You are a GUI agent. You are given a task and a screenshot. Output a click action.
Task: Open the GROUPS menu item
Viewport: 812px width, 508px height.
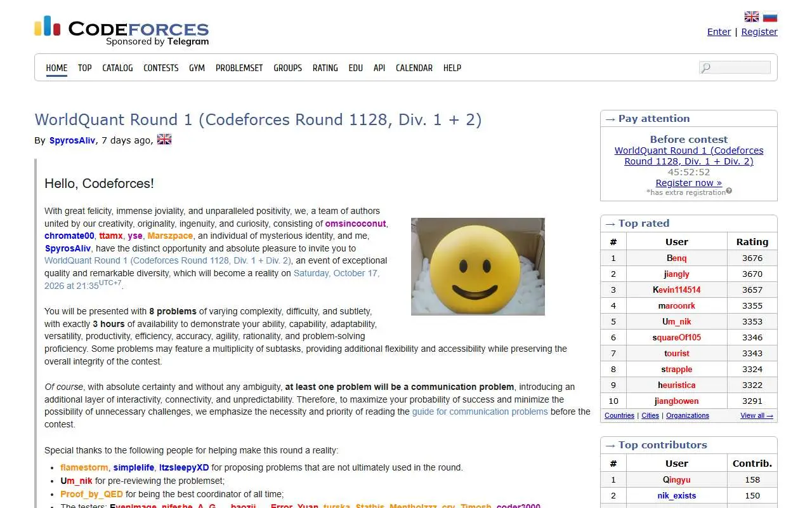288,68
